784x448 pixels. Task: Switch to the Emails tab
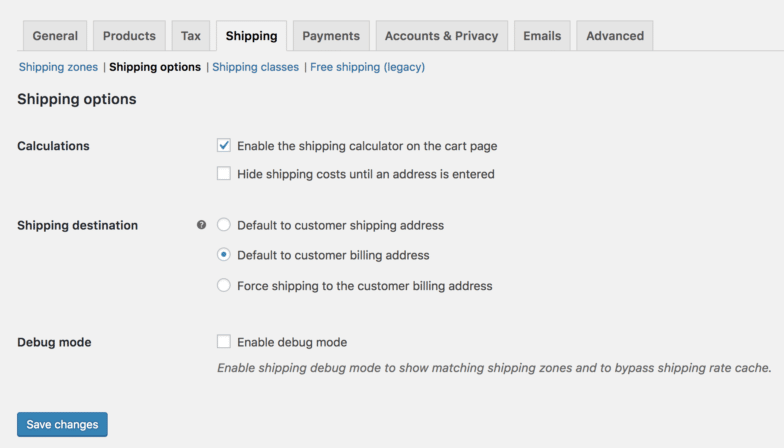pyautogui.click(x=542, y=36)
